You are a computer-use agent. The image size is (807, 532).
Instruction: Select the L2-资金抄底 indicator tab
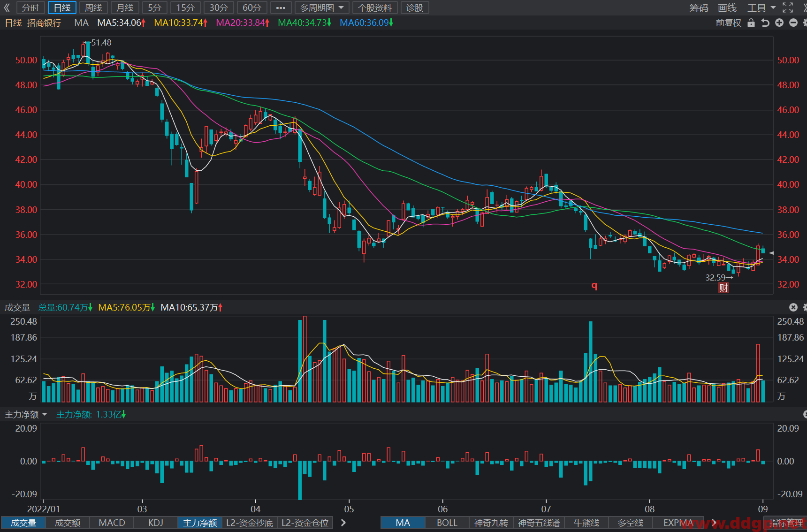[250, 523]
